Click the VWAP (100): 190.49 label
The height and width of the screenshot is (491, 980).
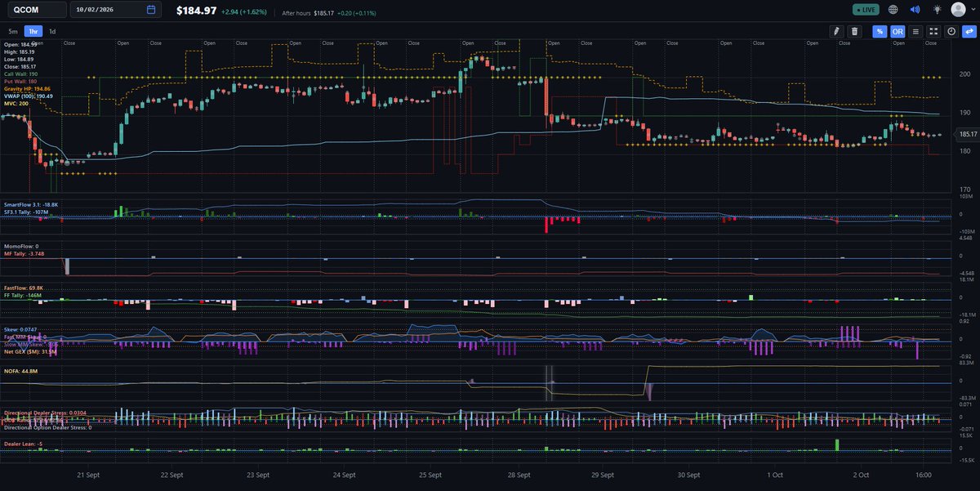(x=29, y=96)
